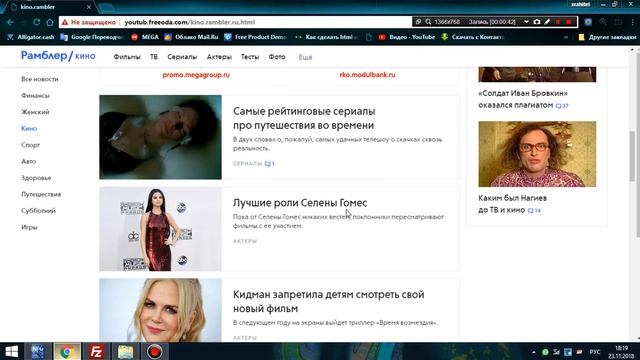Click the page vertical scrollbar thumb

(633, 155)
